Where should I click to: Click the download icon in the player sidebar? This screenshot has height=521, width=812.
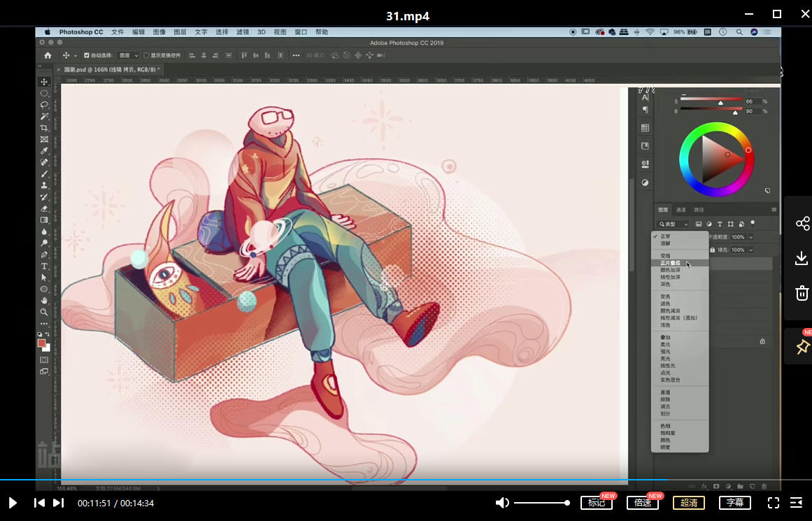[802, 259]
